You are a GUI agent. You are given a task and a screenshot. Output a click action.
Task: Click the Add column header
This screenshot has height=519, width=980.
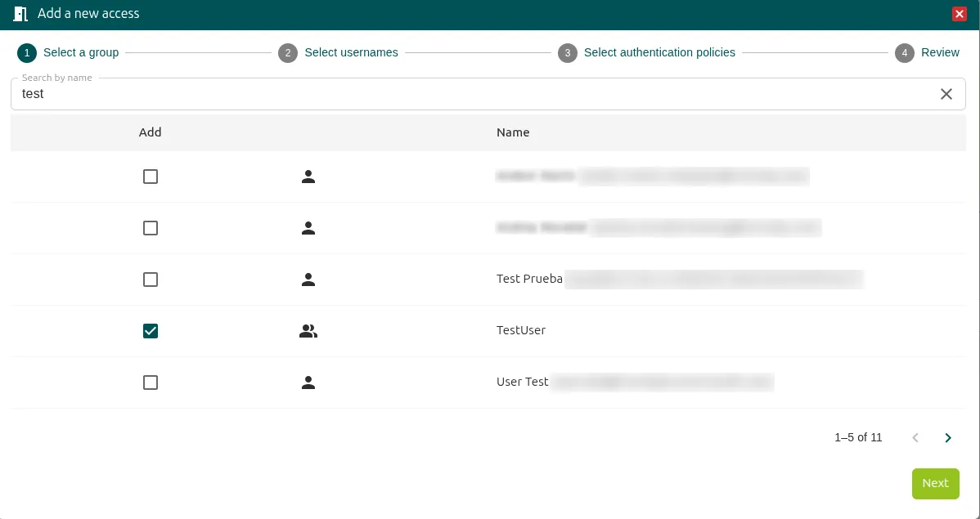150,132
